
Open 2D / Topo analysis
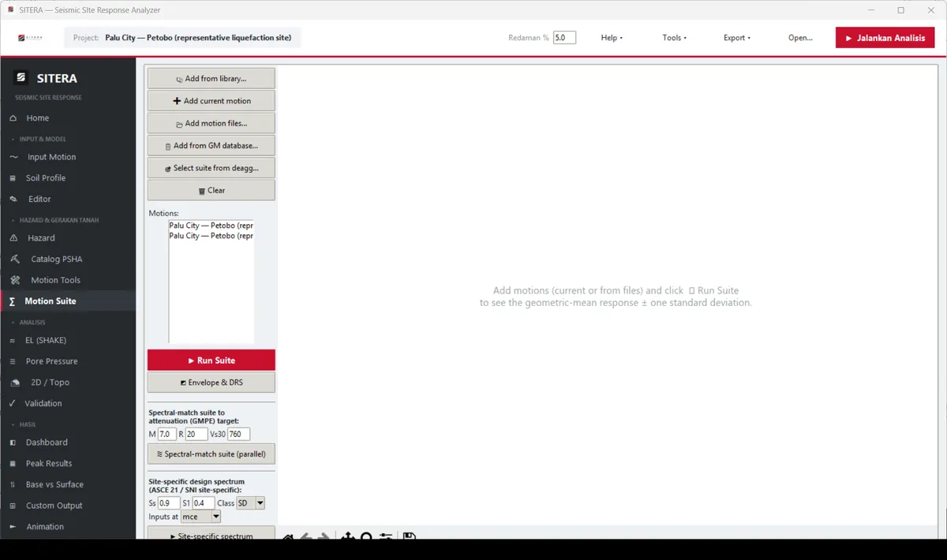68,383
